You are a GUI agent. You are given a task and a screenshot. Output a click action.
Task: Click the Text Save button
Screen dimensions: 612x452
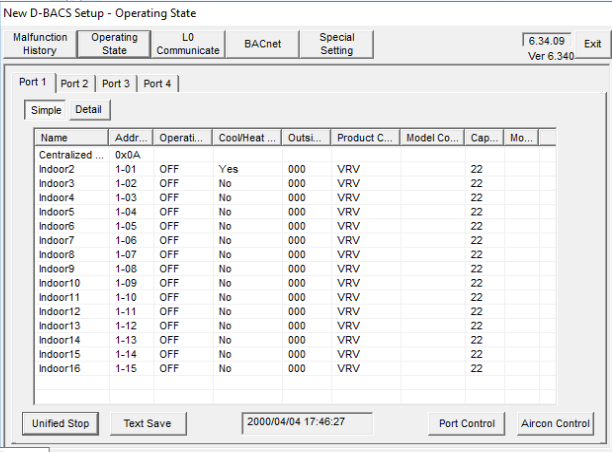(x=147, y=423)
